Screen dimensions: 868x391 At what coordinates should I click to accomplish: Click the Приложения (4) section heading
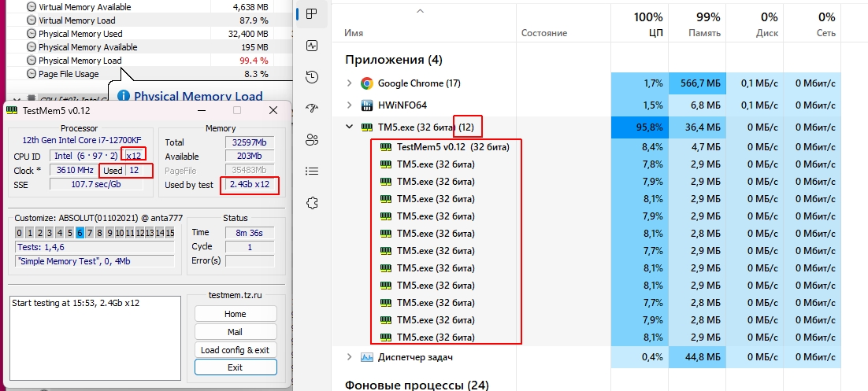click(x=394, y=60)
